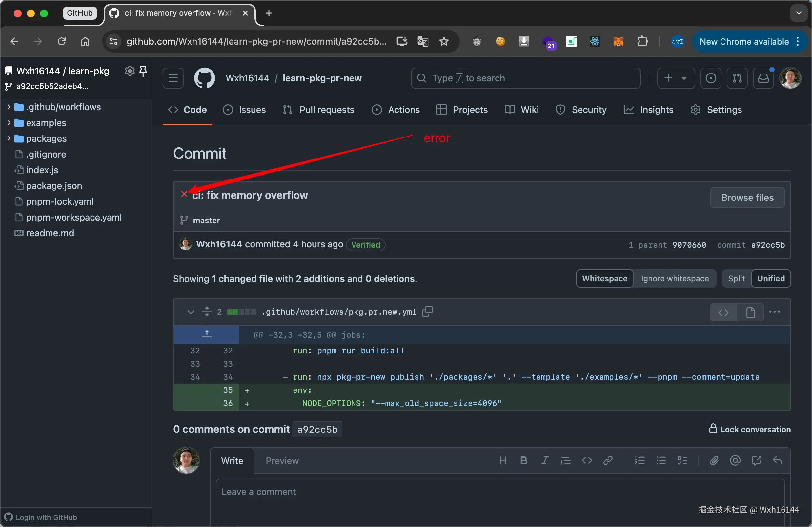Open the hamburger navigation menu
The image size is (812, 527).
(173, 78)
